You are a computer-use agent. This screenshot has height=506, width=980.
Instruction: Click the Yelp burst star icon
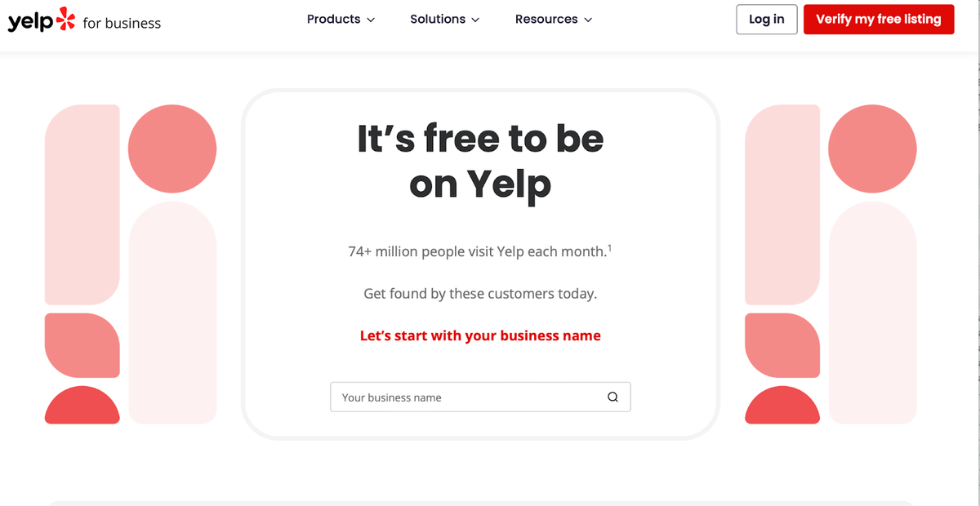click(67, 16)
